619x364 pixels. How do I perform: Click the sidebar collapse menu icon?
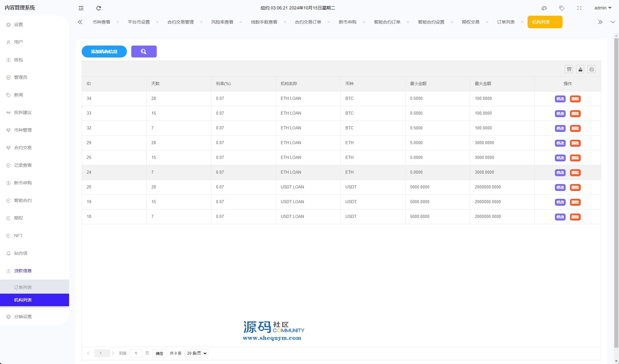(81, 8)
